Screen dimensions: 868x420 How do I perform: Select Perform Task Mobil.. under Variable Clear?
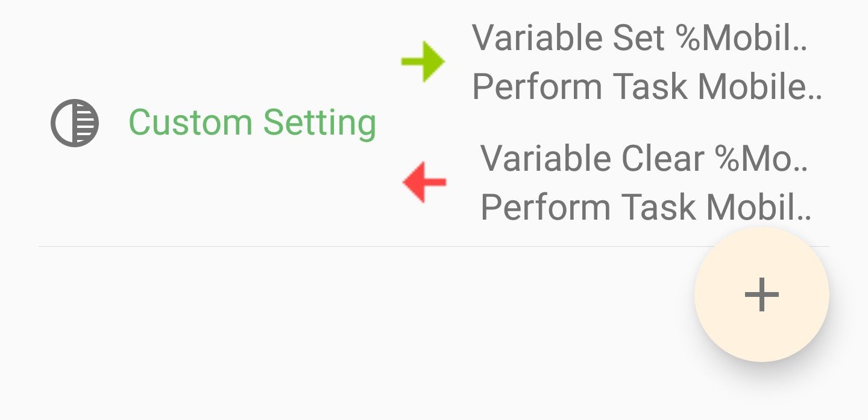645,208
